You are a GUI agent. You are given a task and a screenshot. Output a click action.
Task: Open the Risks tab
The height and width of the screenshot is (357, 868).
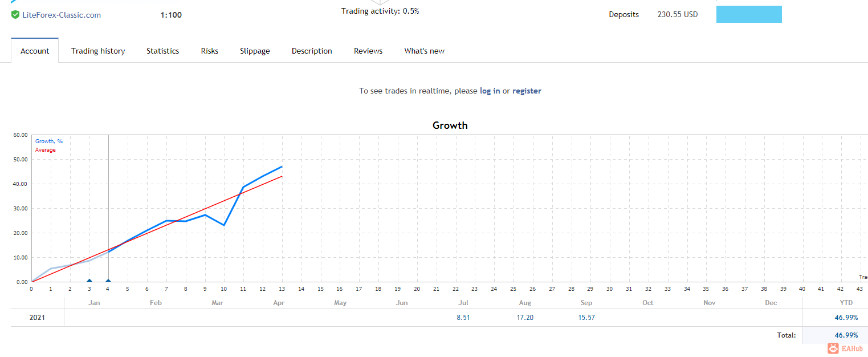[x=209, y=51]
